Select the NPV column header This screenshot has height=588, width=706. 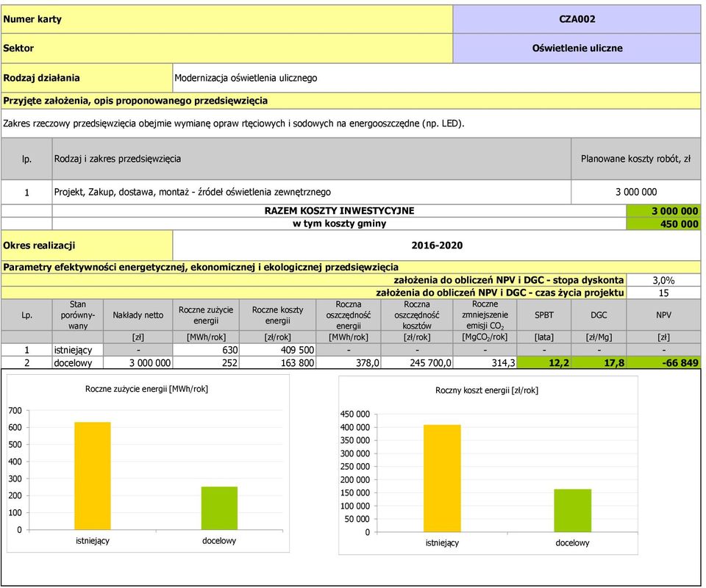point(663,315)
